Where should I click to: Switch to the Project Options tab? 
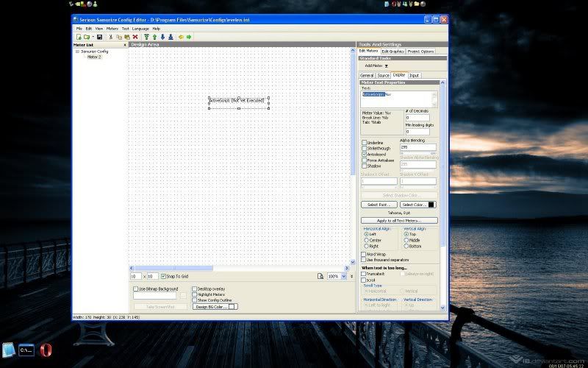click(x=420, y=52)
